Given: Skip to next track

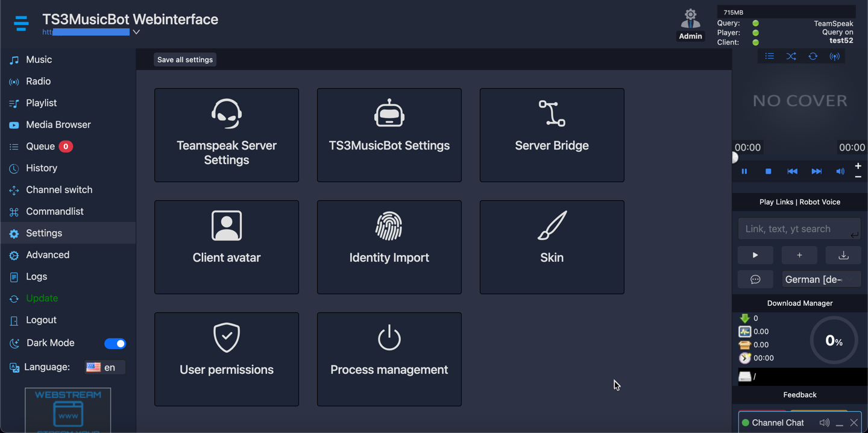Looking at the screenshot, I should point(817,171).
